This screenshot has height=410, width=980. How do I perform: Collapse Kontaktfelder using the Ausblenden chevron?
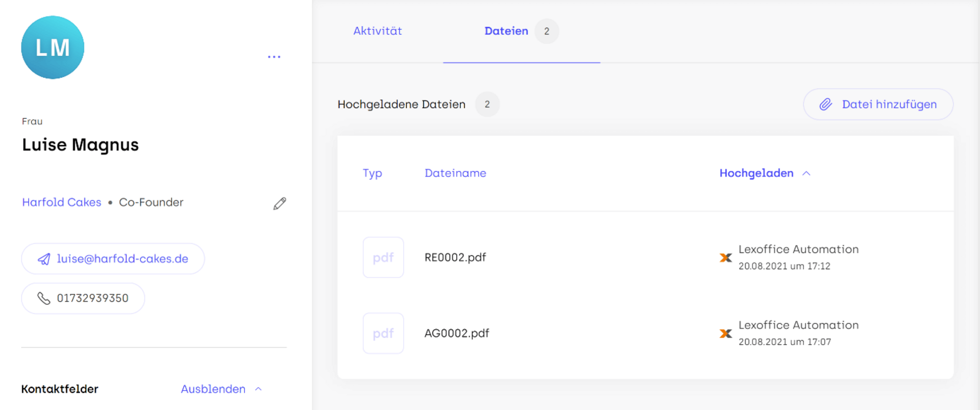coord(259,389)
